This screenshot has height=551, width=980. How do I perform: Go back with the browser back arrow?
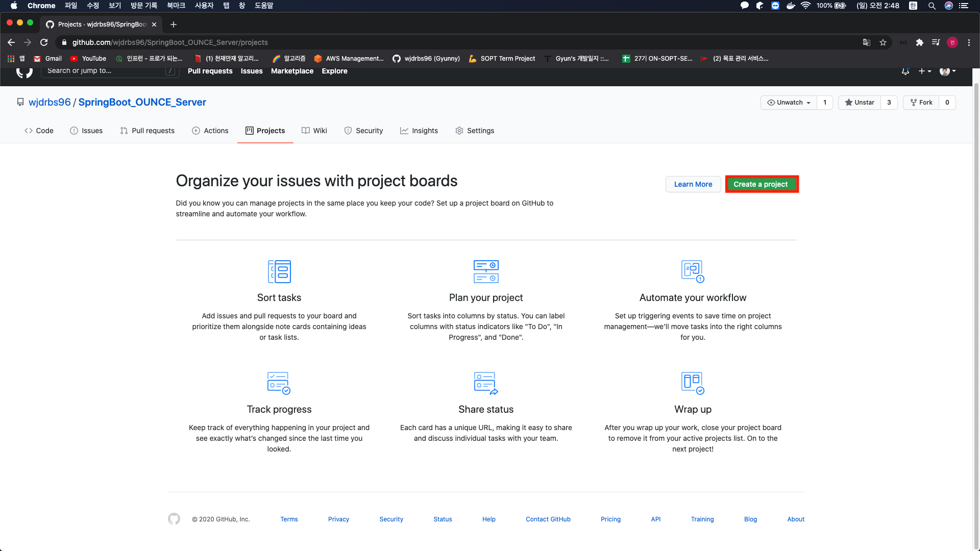pos(11,42)
